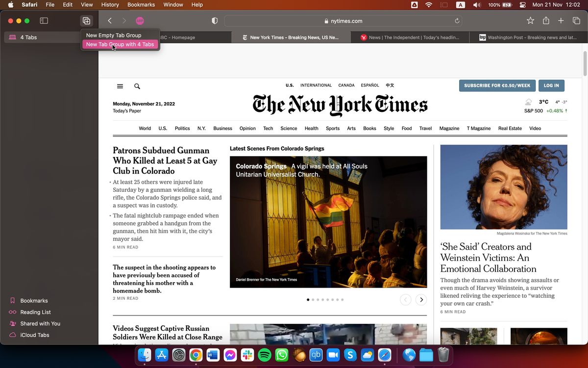Click the SUBSCRIBE FOR €0.50/WEEK button

pos(497,85)
